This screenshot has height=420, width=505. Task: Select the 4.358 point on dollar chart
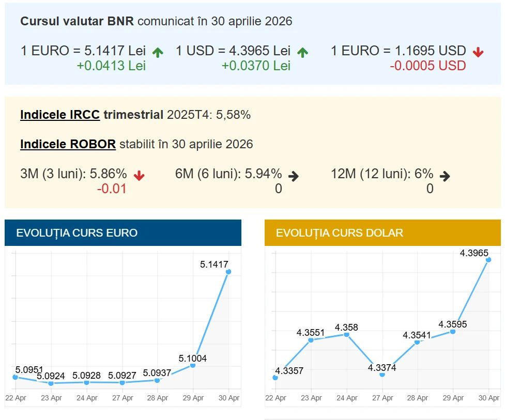coord(346,335)
